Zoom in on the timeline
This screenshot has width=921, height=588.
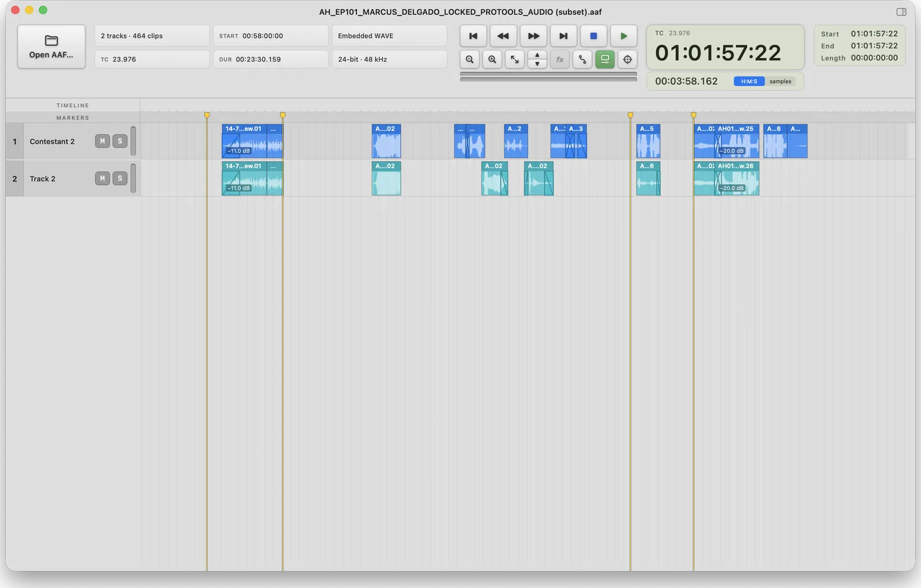492,59
